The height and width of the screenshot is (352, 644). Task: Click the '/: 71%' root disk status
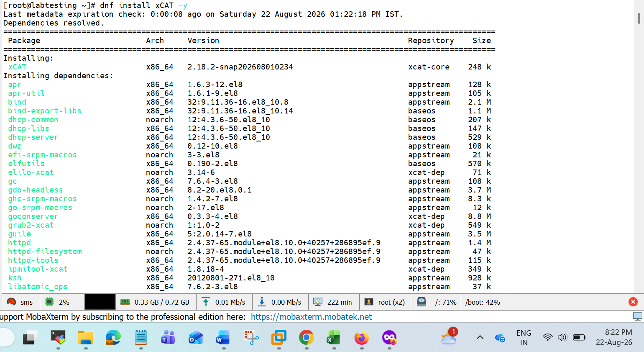click(x=446, y=302)
